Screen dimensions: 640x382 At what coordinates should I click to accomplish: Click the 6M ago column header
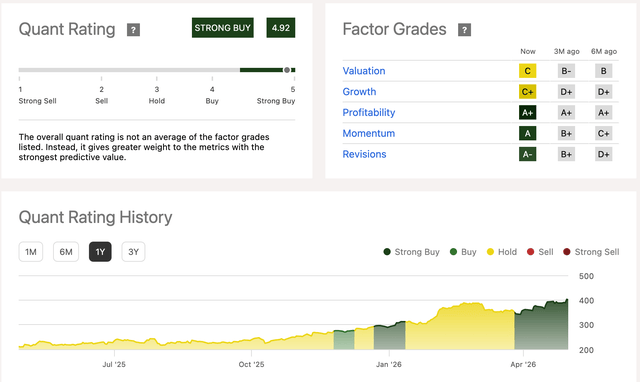(604, 51)
